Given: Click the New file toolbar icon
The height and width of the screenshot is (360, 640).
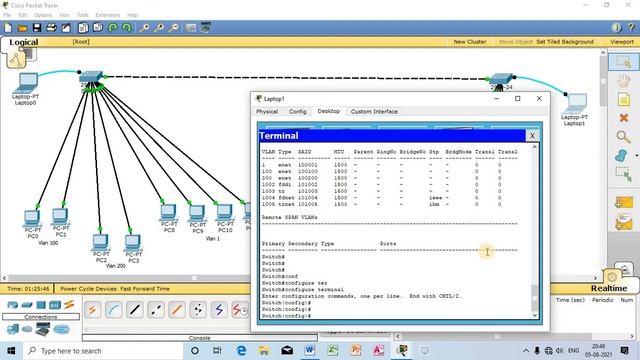Looking at the screenshot, I should 8,28.
